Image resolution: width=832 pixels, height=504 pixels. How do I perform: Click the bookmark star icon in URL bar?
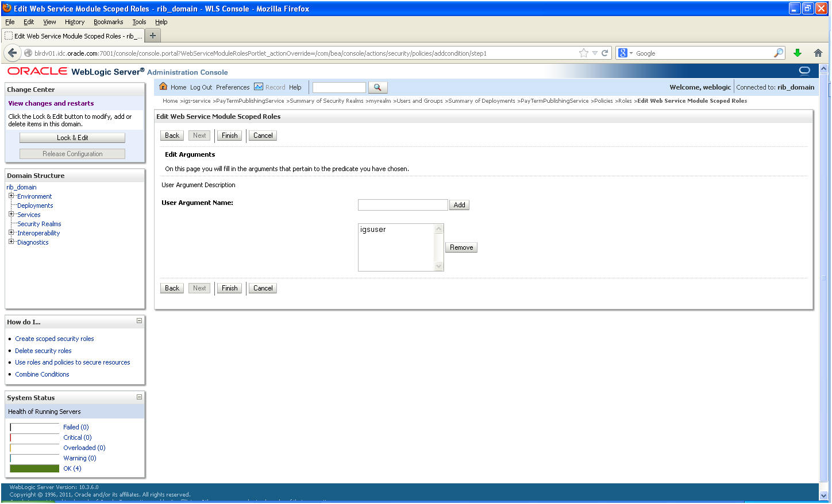(584, 53)
